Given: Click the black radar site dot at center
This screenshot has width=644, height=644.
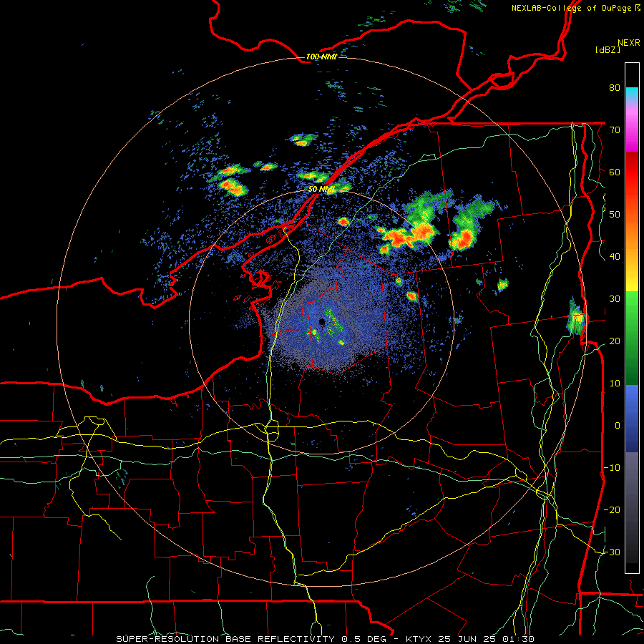Looking at the screenshot, I should (x=322, y=322).
